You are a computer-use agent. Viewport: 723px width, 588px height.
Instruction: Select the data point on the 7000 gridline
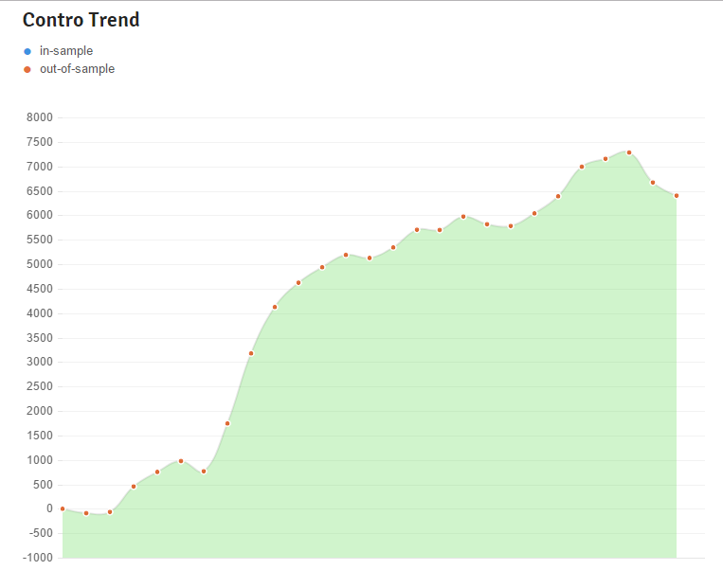[x=582, y=167]
